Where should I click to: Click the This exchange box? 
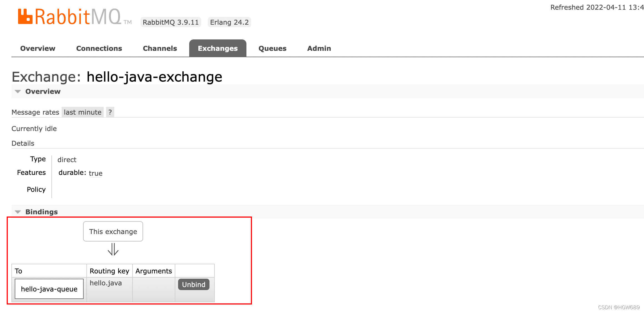[x=113, y=232]
